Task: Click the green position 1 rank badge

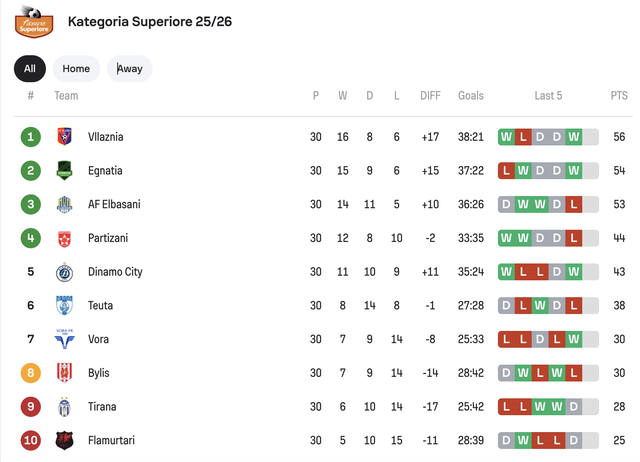Action: pos(31,137)
